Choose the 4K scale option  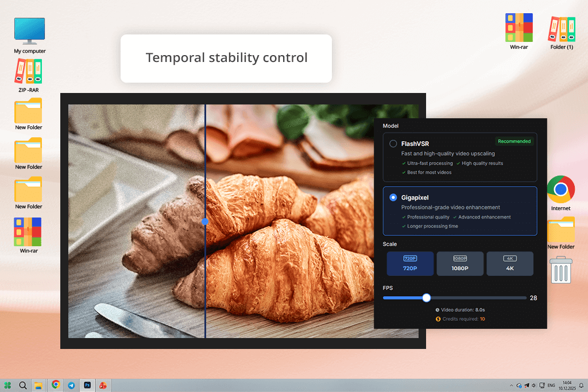point(510,263)
